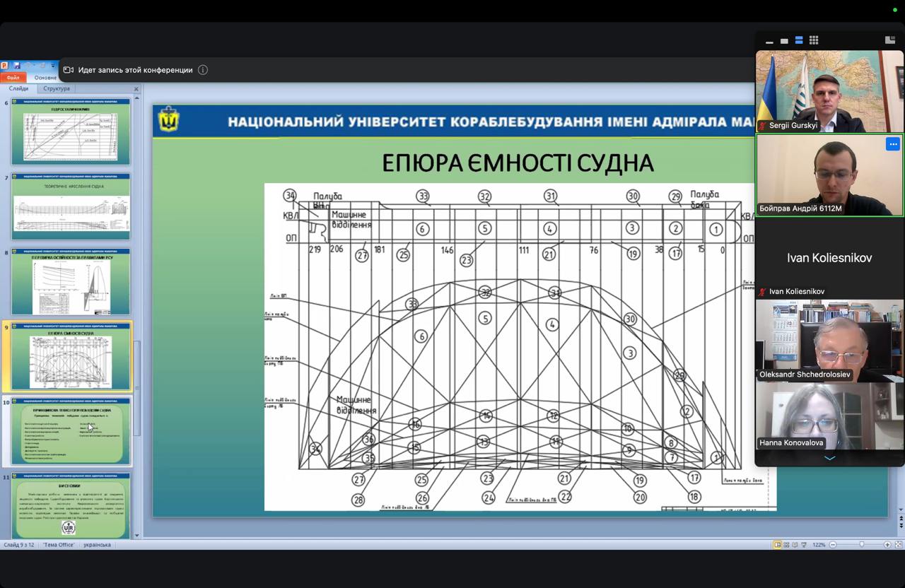Fit slide to current window

tap(898, 545)
